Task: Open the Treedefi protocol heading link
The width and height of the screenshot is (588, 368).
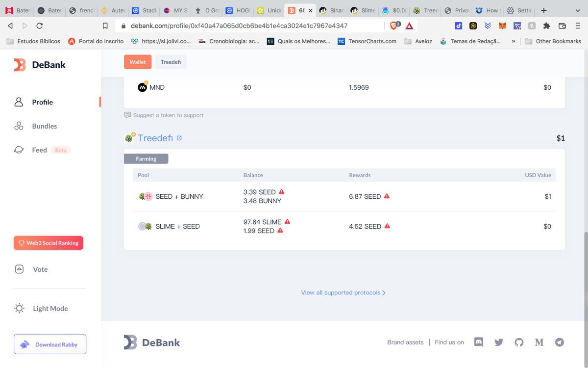Action: 155,138
